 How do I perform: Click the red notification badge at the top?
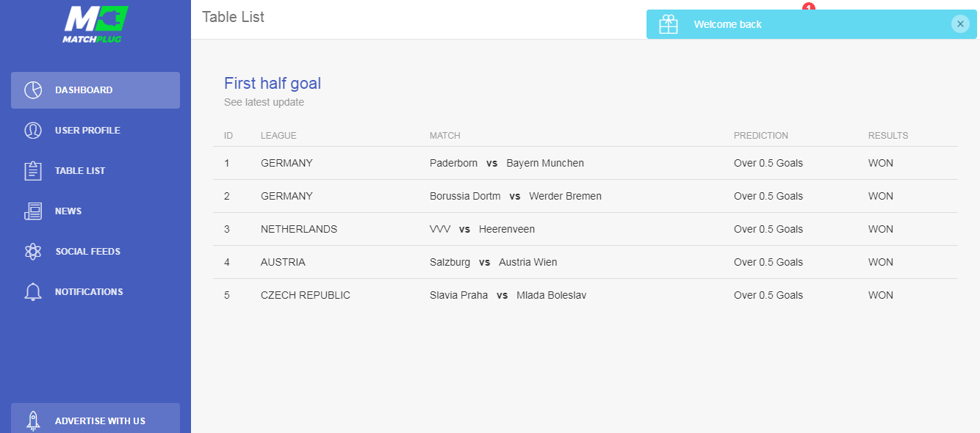809,7
